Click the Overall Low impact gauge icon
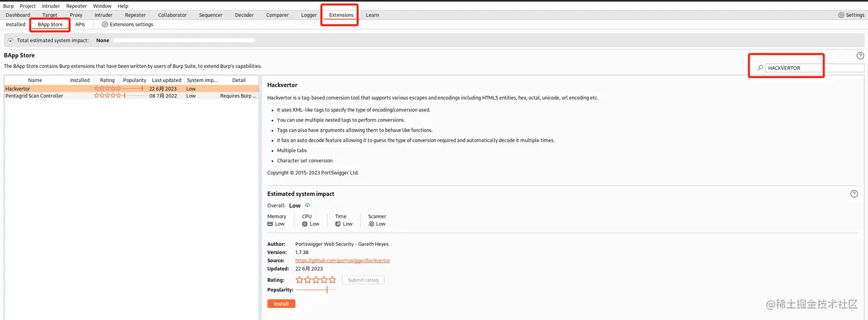The image size is (868, 320). point(308,206)
